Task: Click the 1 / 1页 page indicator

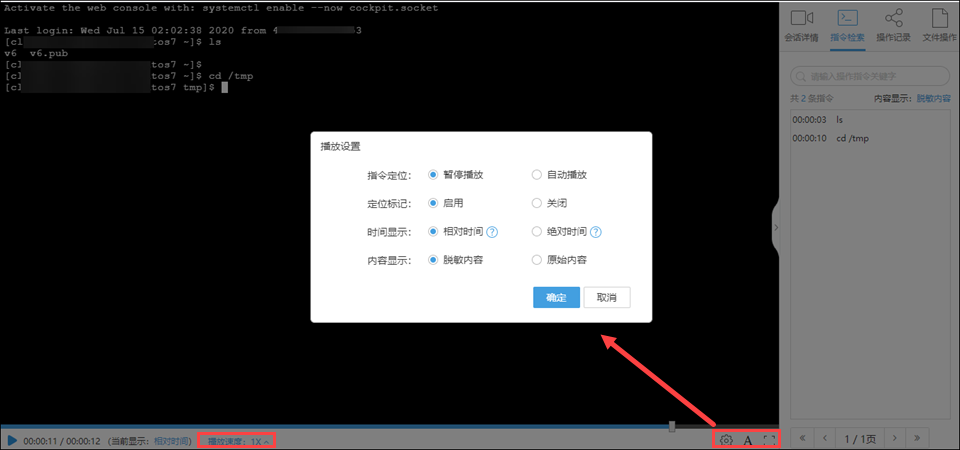Action: [x=860, y=438]
